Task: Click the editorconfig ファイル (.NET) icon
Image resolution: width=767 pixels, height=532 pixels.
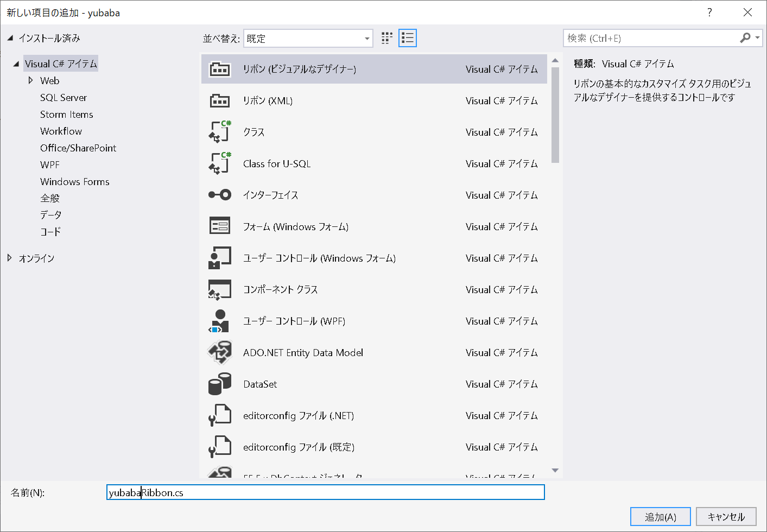Action: (x=220, y=415)
